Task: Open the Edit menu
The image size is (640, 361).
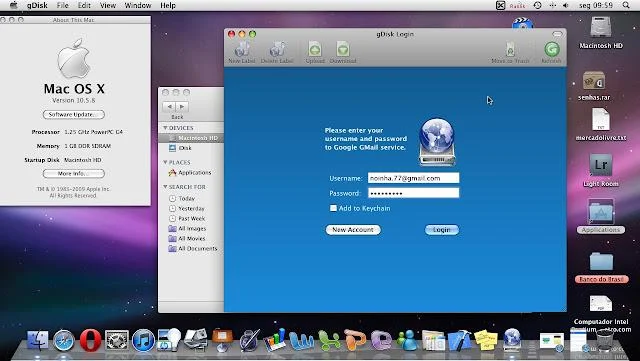Action: point(84,5)
